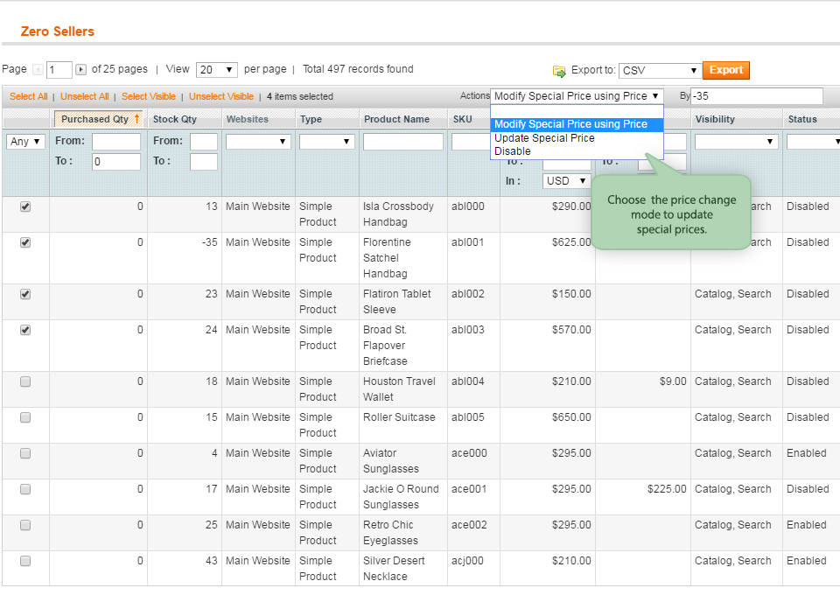
Task: Go to previous page arrow icon
Action: coord(38,70)
